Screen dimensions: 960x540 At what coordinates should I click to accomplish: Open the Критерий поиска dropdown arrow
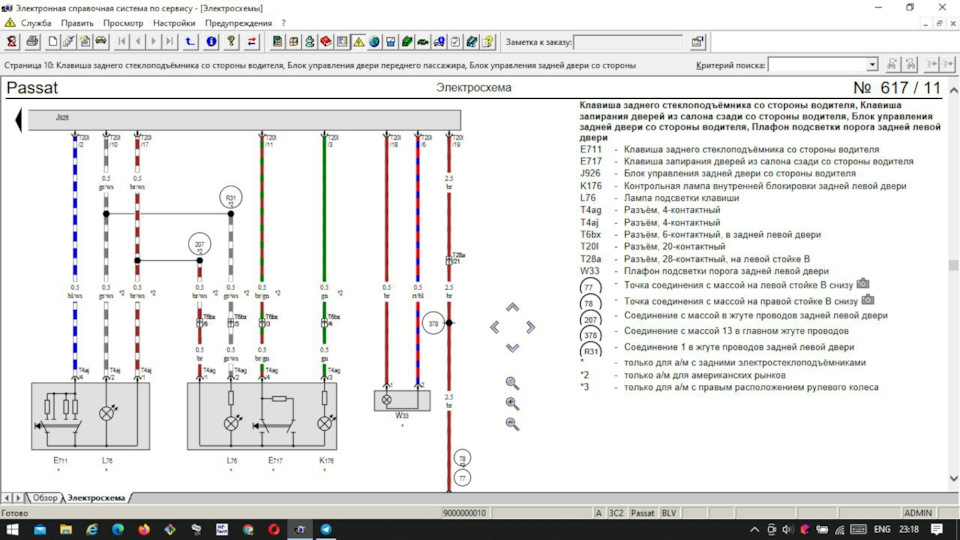872,64
